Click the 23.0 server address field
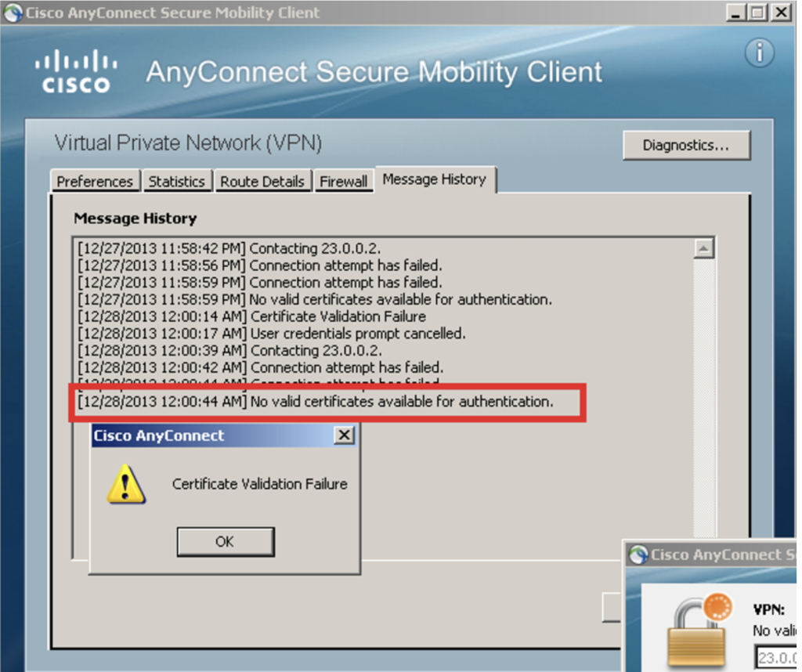This screenshot has width=802, height=672. [x=776, y=657]
